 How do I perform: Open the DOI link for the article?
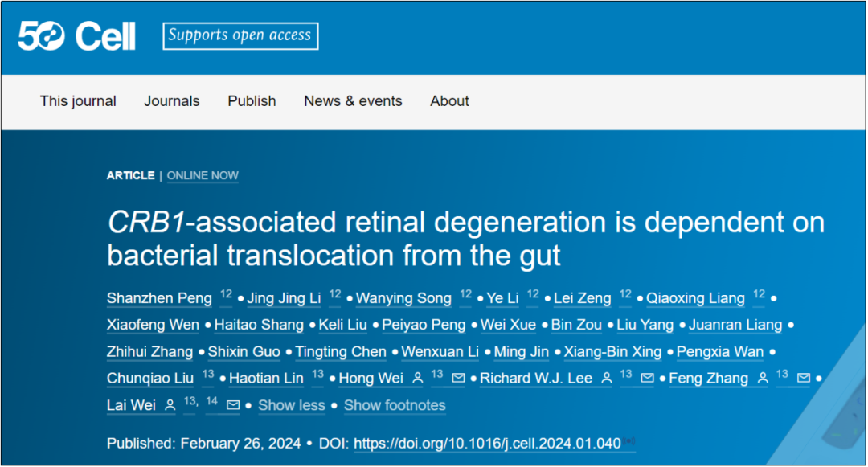487,444
